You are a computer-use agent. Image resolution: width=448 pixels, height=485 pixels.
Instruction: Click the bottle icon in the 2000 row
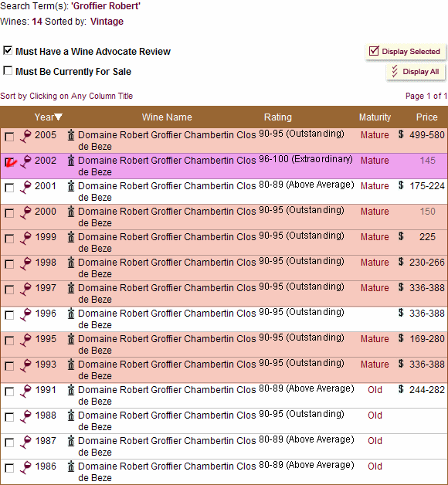(x=71, y=212)
